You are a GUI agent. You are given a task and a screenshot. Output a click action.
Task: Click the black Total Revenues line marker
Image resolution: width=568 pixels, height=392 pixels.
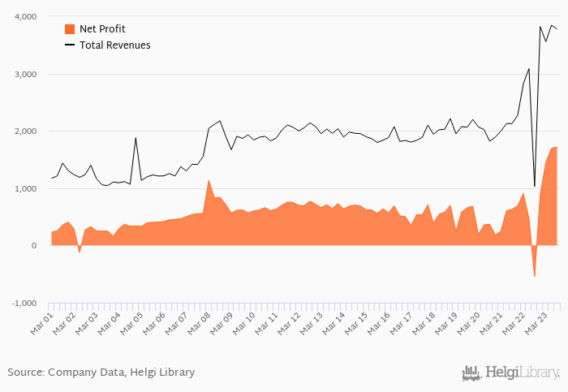click(x=70, y=45)
